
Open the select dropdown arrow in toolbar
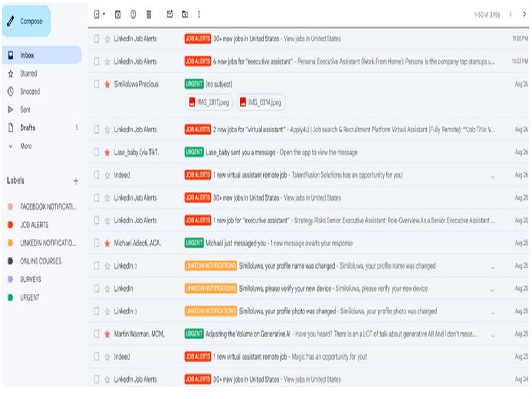104,14
